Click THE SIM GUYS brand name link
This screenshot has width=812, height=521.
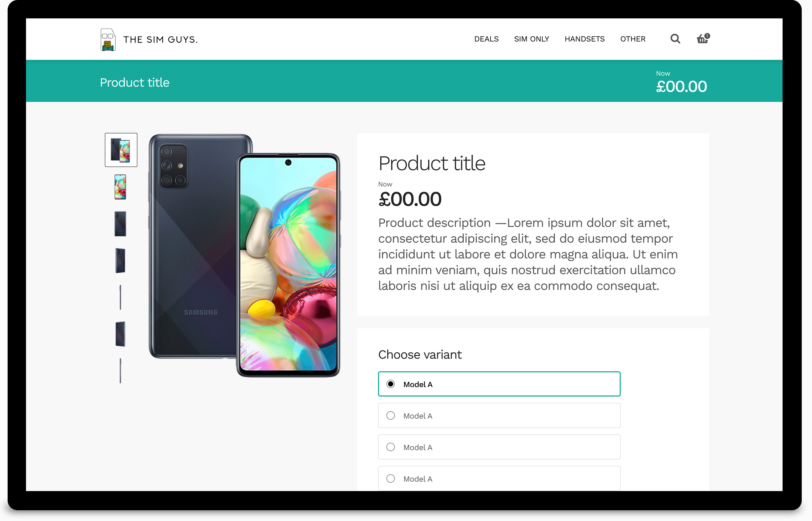pyautogui.click(x=160, y=40)
